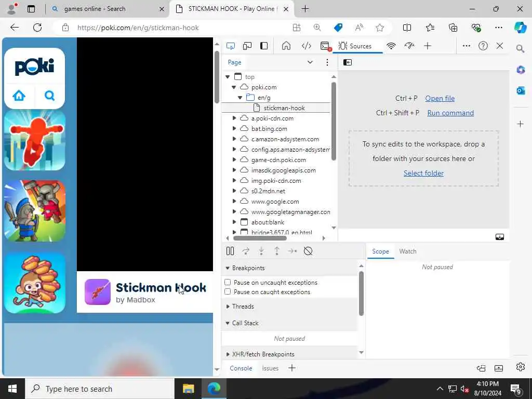Open the DevTools Welcome home icon
This screenshot has width=532, height=399.
(x=286, y=46)
